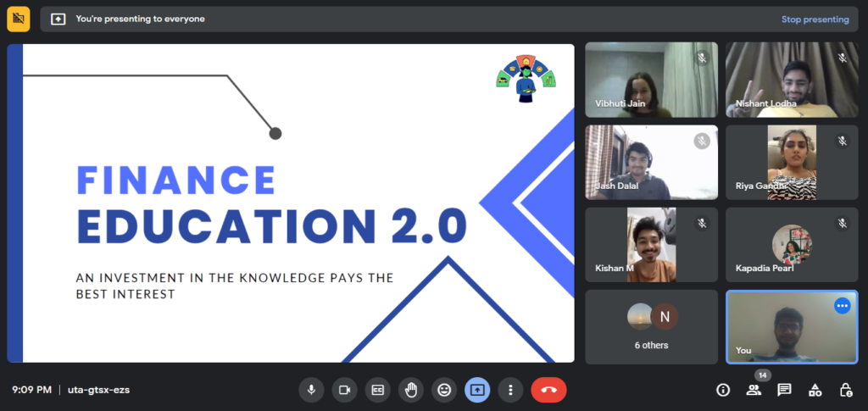Toggle closed captions

pos(377,390)
